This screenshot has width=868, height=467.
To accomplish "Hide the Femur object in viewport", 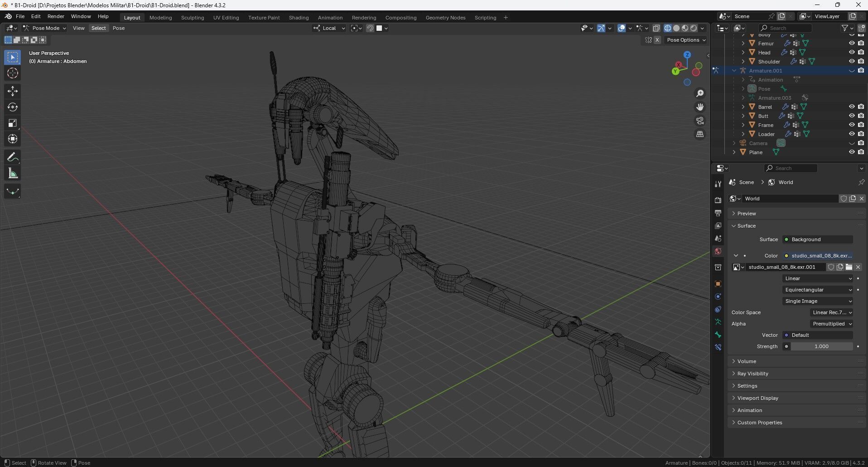I will [852, 44].
